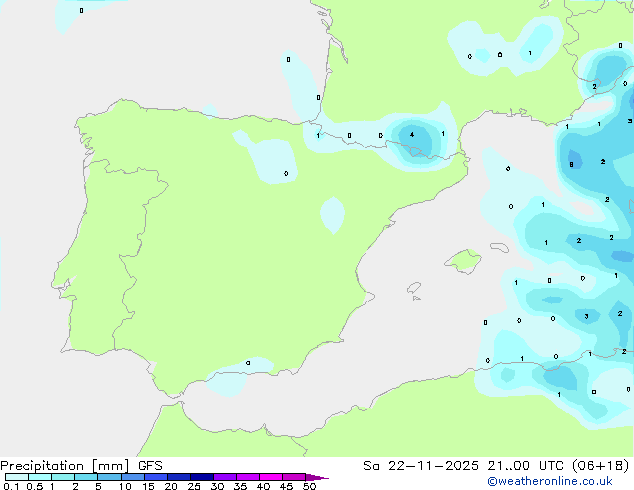Pick the 5–10 mm legend color swatch
Image resolution: width=634 pixels, height=490 pixels.
109,477
